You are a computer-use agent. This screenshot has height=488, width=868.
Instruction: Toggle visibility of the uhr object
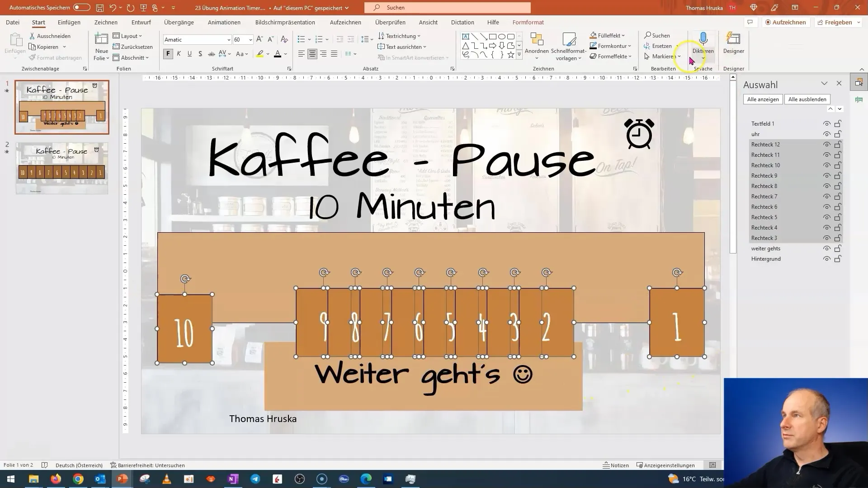tap(826, 134)
